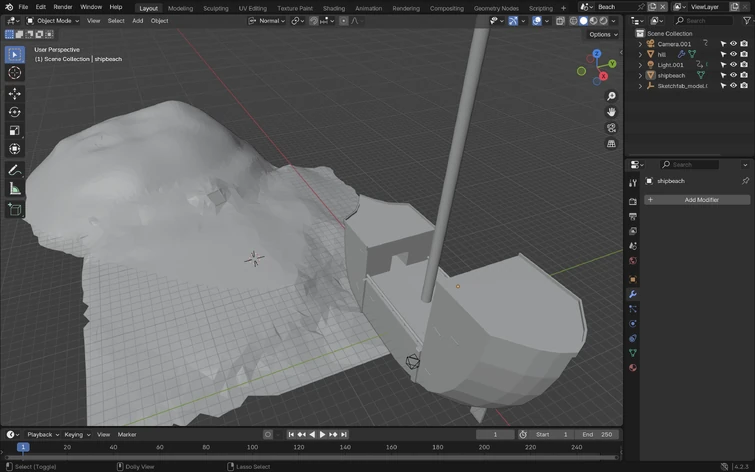Switch to the Sculpting workspace tab
Image resolution: width=755 pixels, height=472 pixels.
click(x=216, y=8)
